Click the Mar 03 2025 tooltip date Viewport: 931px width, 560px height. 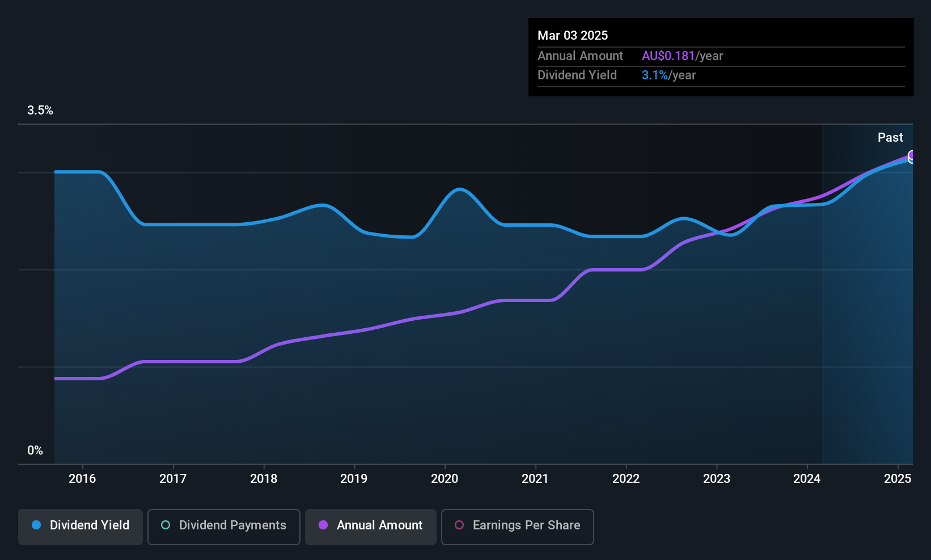(x=573, y=36)
